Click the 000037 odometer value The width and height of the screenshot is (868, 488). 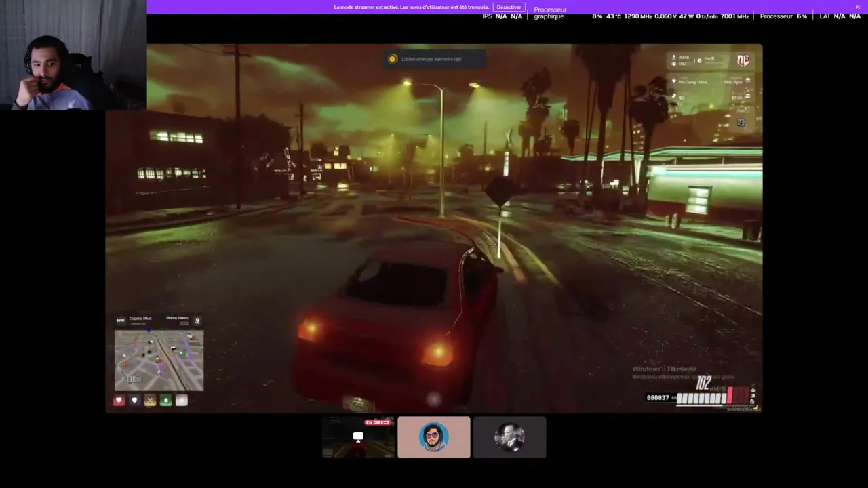pos(658,398)
